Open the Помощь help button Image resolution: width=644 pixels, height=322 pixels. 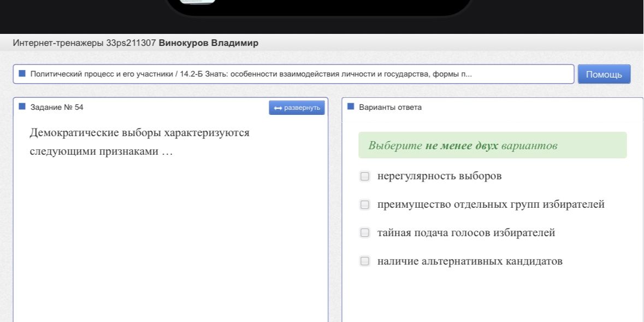click(604, 74)
